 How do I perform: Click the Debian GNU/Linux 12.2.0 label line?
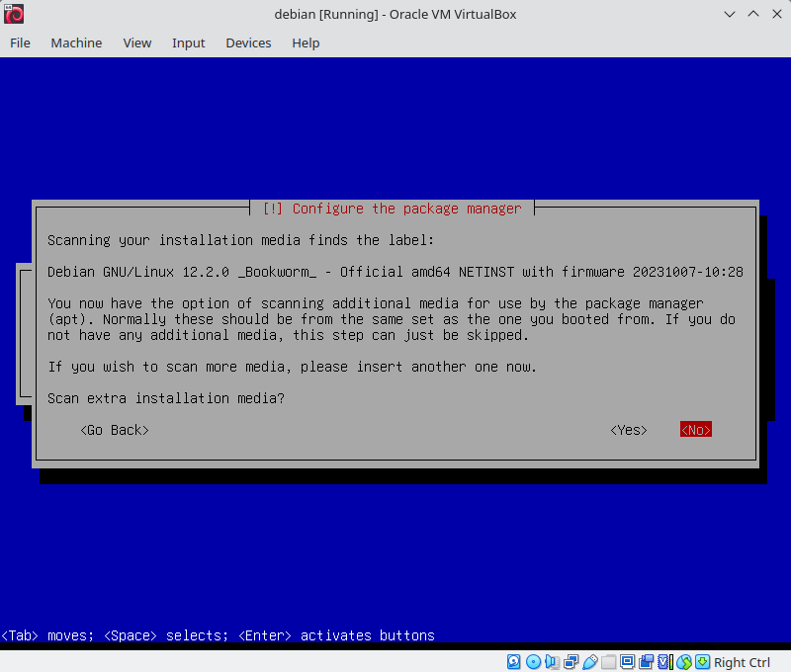pos(395,272)
